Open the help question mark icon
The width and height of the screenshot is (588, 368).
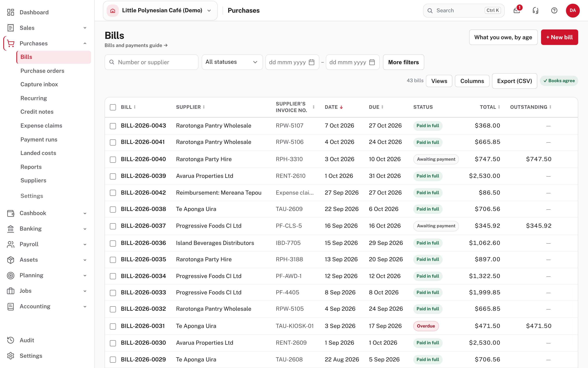coord(554,10)
